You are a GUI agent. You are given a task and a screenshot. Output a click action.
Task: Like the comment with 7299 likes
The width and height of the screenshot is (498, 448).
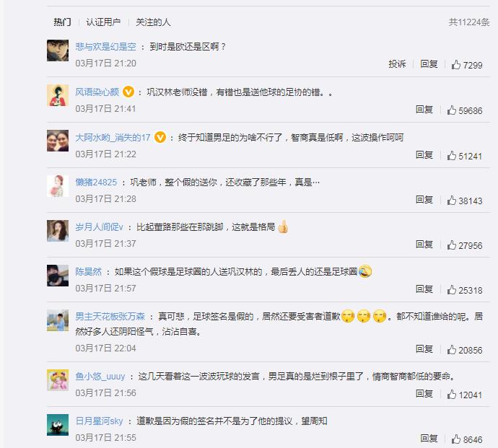455,65
